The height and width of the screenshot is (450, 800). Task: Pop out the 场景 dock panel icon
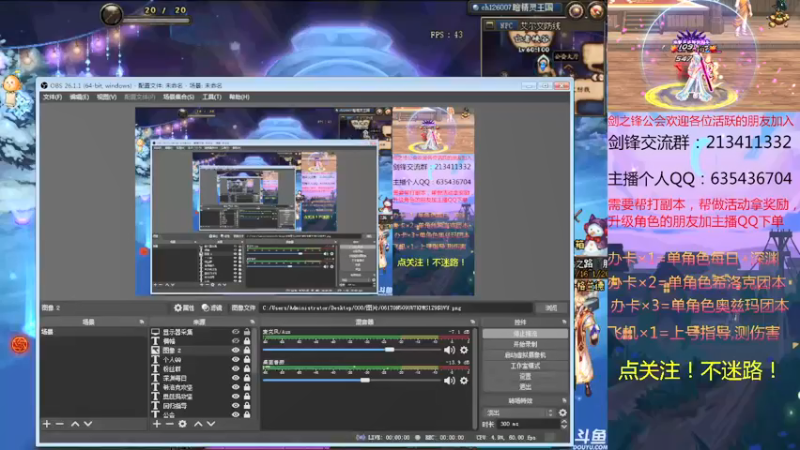pos(142,322)
